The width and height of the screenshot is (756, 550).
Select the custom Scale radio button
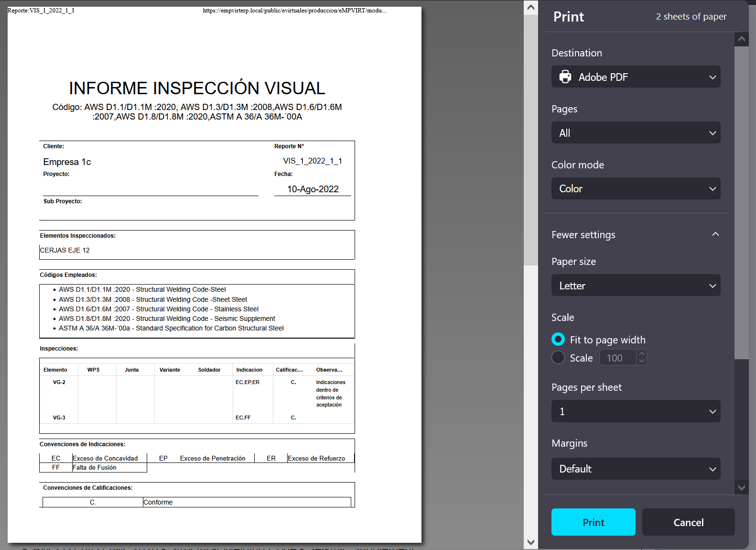[558, 358]
